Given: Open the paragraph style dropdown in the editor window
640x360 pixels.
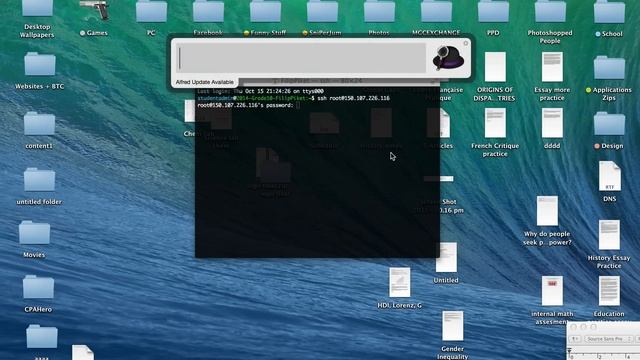Looking at the screenshot, I should (x=575, y=339).
